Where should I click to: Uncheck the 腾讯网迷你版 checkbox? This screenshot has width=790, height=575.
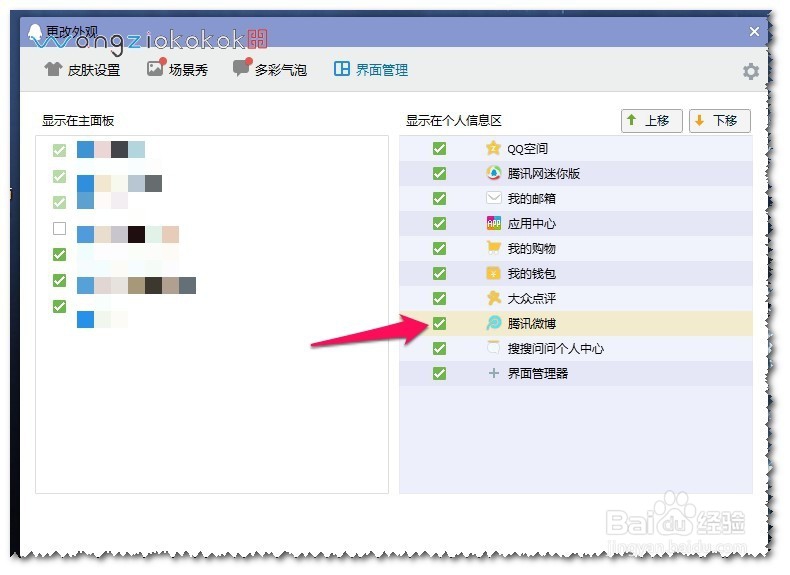pyautogui.click(x=439, y=173)
